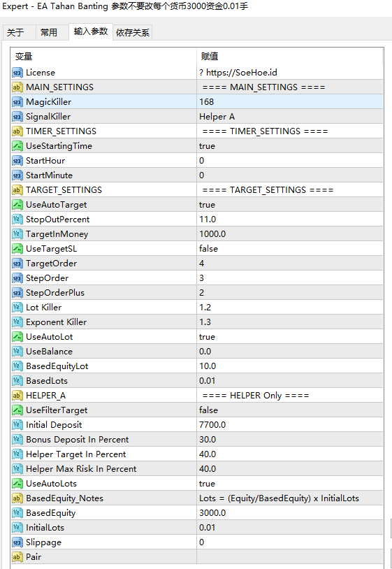392x569 pixels.
Task: Click the boolean icon beside UseStartingTime
Action: [x=17, y=146]
